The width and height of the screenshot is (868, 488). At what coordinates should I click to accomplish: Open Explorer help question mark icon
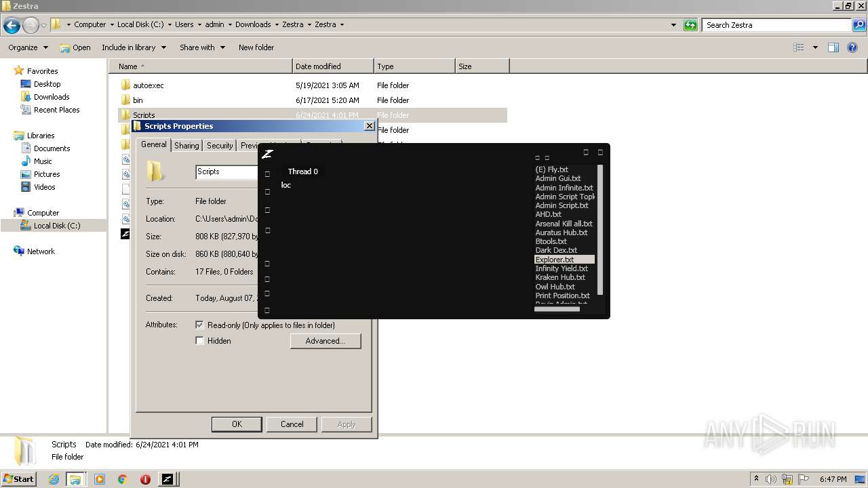[x=852, y=47]
